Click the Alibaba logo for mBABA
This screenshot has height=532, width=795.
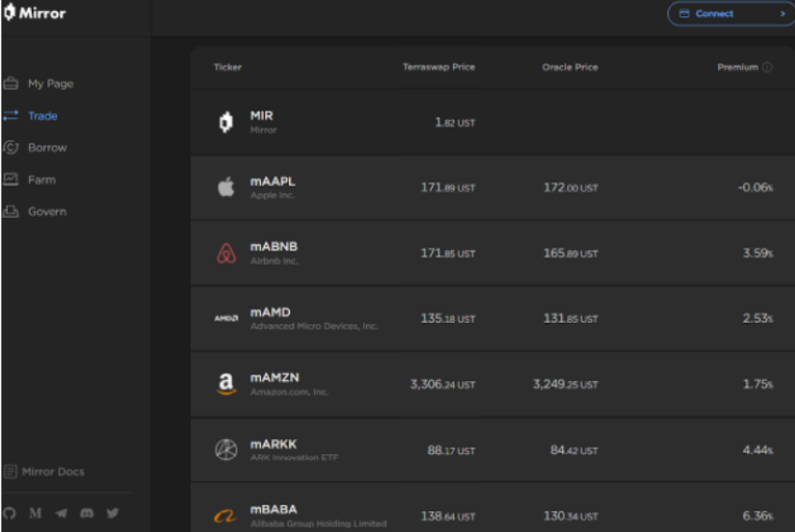point(225,516)
